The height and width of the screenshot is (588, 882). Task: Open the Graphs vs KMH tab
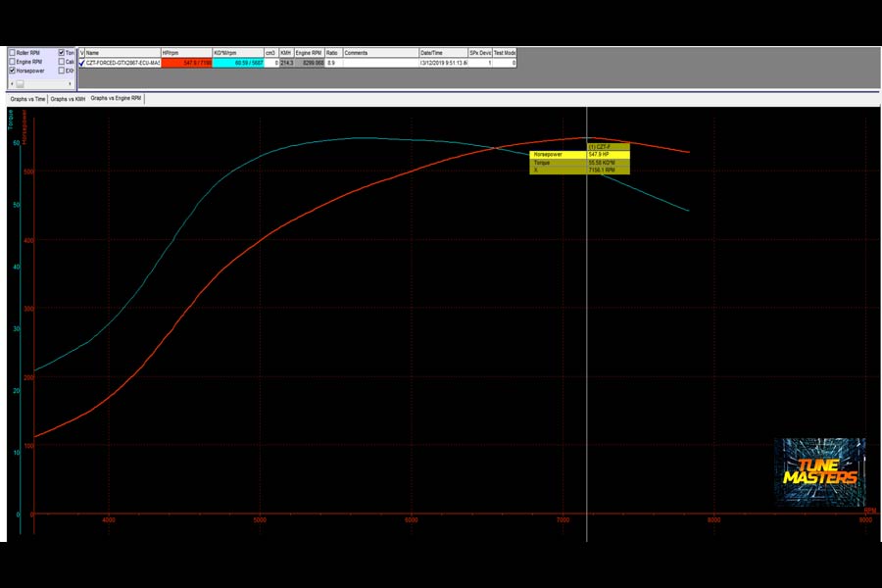[68, 99]
